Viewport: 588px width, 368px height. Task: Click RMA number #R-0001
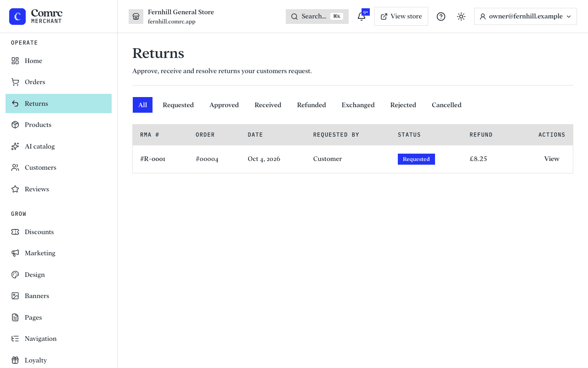[x=153, y=159]
